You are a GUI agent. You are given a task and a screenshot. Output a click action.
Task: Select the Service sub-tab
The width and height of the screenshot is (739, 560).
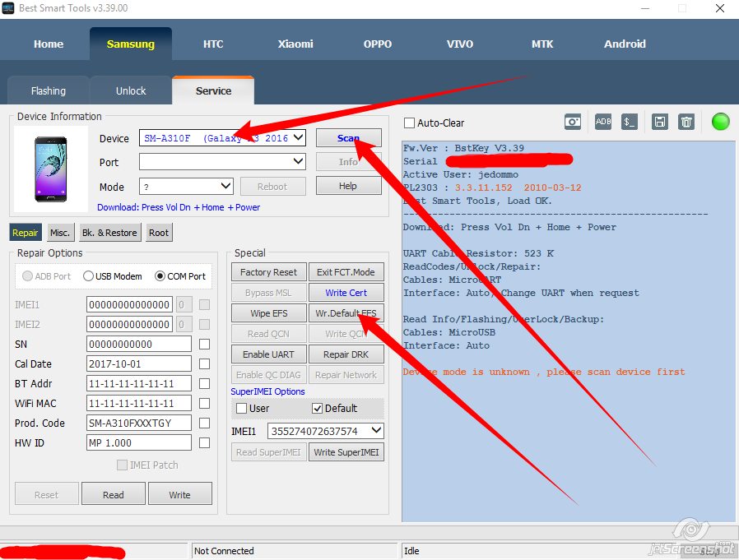(x=213, y=90)
